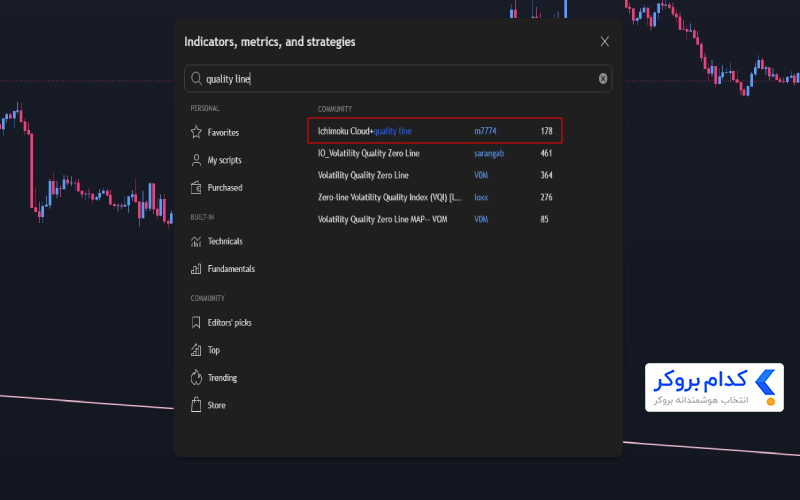Click the magnifier search icon
Image resolution: width=800 pixels, height=500 pixels.
tap(196, 78)
